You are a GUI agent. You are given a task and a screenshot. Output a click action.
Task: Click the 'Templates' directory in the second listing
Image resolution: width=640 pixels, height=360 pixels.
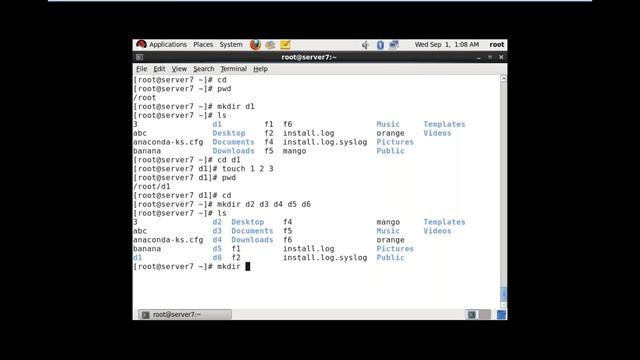click(444, 222)
